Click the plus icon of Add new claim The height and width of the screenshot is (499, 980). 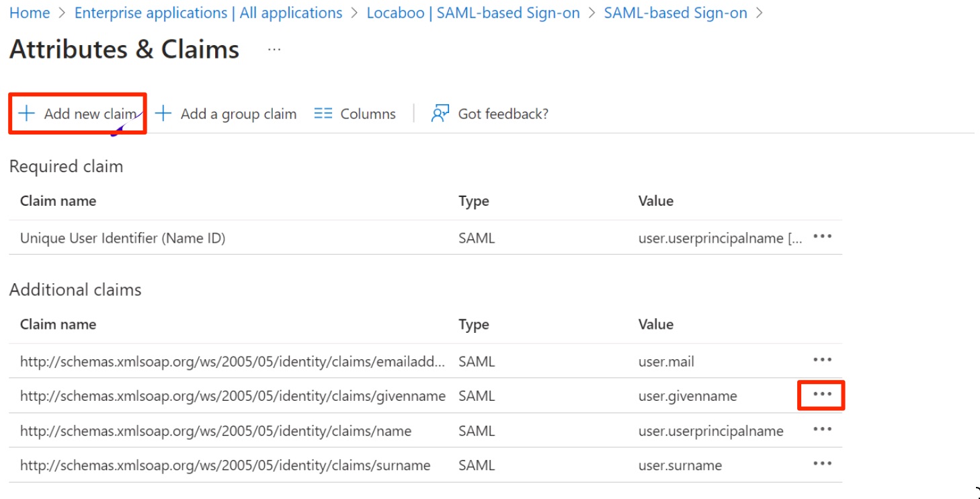[x=26, y=113]
